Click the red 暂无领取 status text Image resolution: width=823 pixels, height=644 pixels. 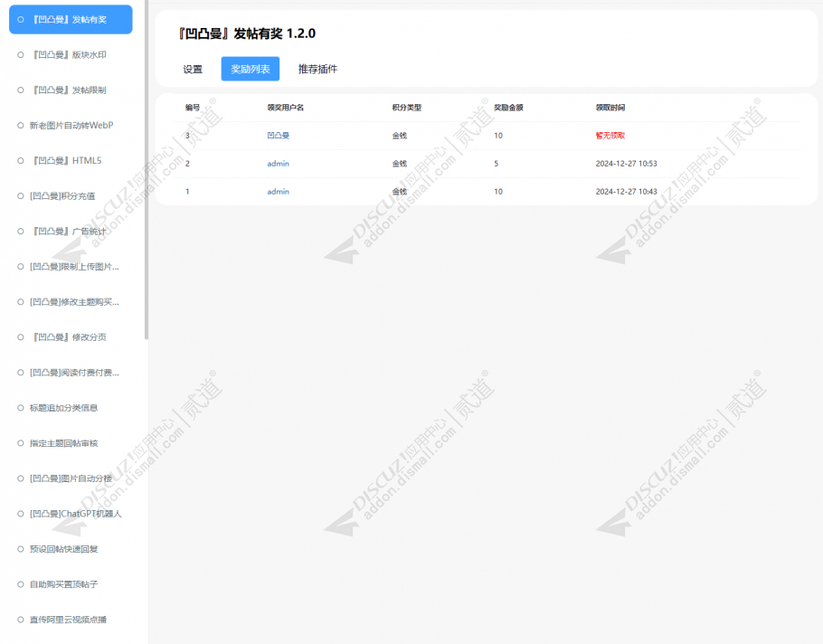[610, 136]
